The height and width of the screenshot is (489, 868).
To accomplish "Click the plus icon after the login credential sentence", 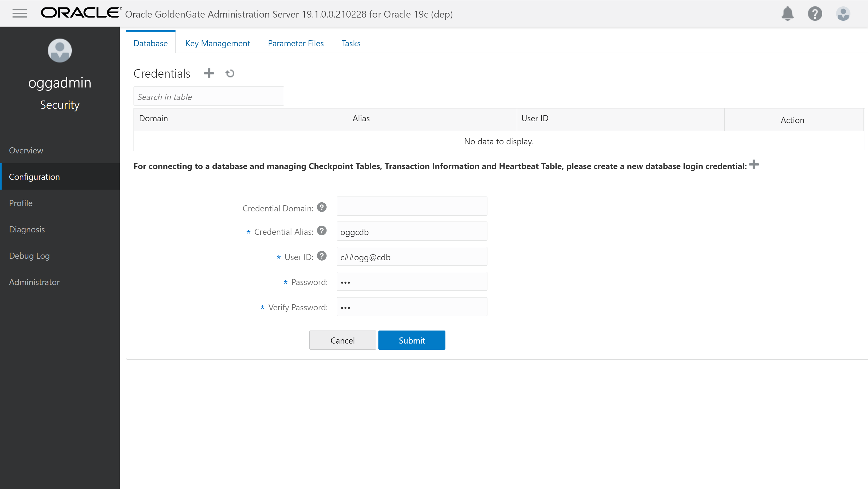I will click(754, 165).
